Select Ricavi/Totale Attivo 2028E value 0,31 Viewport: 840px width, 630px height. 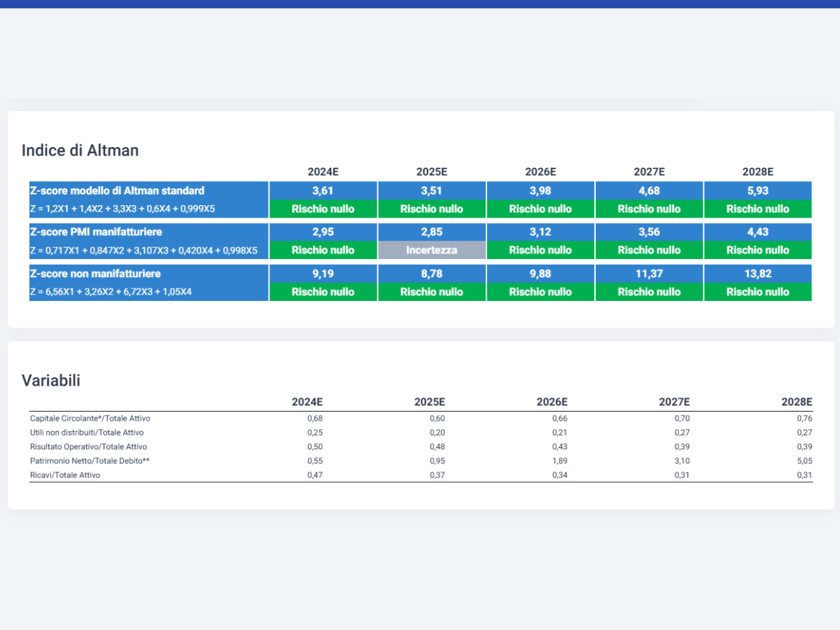[x=805, y=475]
